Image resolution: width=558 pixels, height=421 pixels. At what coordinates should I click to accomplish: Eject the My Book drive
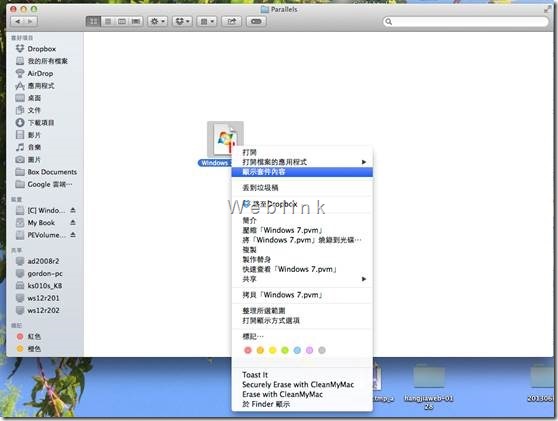(x=73, y=223)
